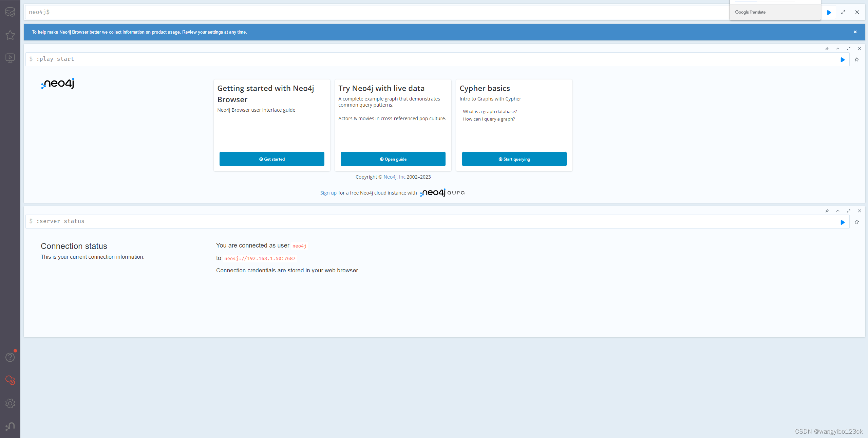Click the neo4j$ command input field

click(x=373, y=12)
